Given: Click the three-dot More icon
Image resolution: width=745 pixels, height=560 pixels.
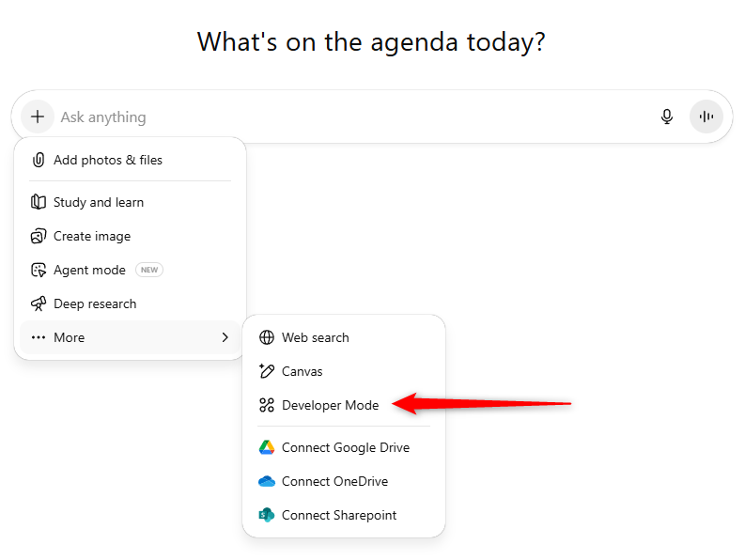Looking at the screenshot, I should coord(39,337).
